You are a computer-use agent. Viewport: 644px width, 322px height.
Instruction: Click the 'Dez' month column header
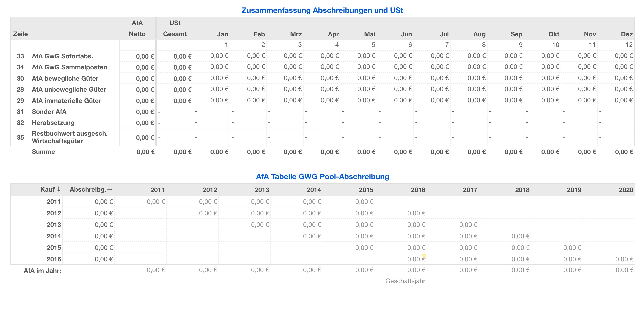coord(626,34)
